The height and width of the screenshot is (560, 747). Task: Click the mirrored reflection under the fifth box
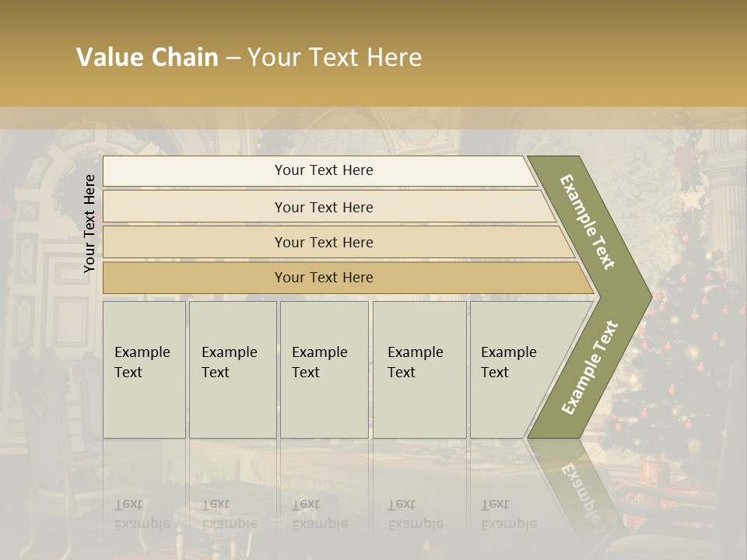click(x=509, y=514)
